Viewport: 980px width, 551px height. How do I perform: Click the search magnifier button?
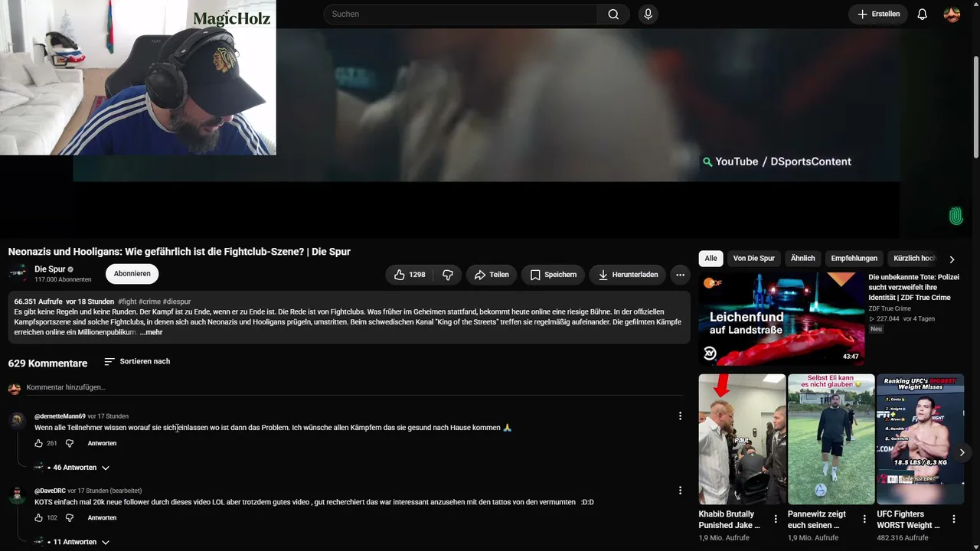tap(613, 14)
